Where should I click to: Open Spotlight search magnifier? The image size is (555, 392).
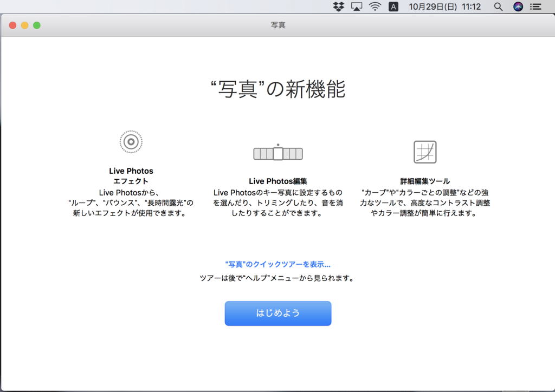[499, 6]
